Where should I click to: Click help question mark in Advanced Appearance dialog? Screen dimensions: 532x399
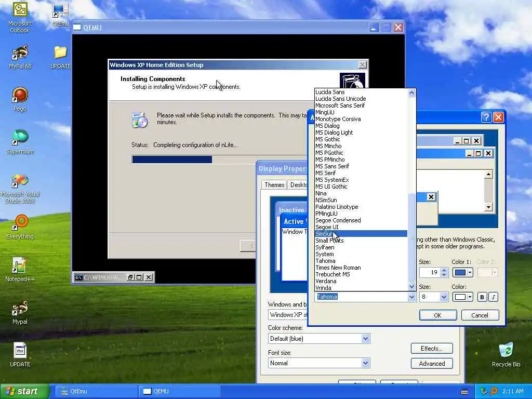(486, 117)
